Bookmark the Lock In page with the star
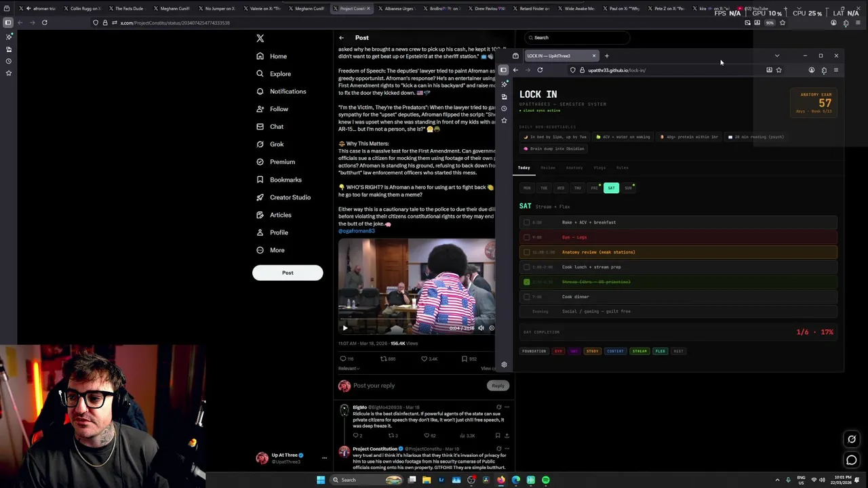The width and height of the screenshot is (868, 488). click(x=778, y=70)
